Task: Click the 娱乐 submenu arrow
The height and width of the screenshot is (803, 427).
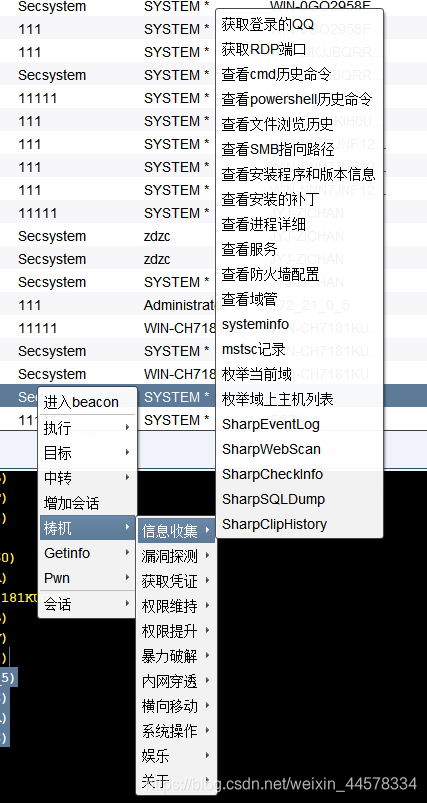Action: point(207,755)
